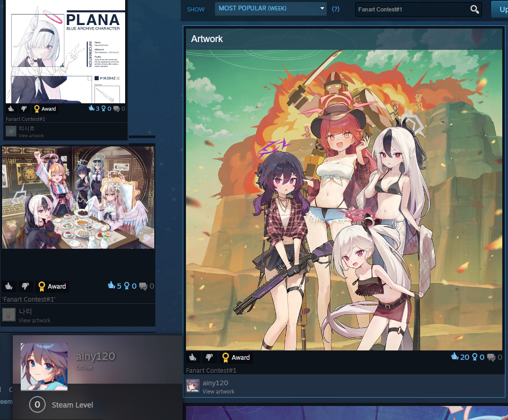Viewport: 508px width, 420px height.
Task: Give an Award to 나티 artwork
Action: click(x=52, y=286)
